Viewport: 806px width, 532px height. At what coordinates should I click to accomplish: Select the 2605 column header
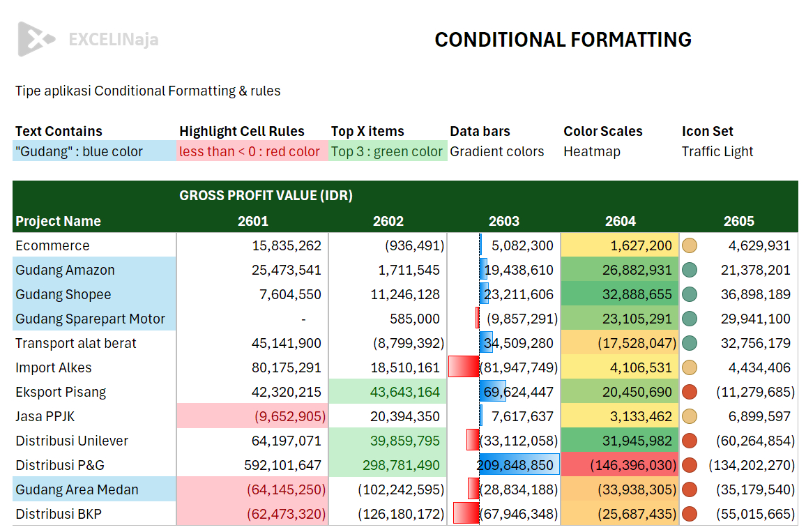tap(738, 221)
